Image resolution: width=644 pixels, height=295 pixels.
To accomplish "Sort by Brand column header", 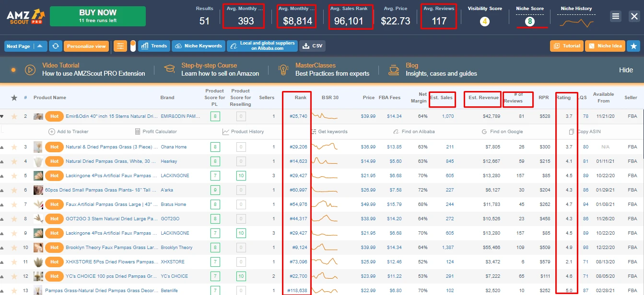I will 167,98.
